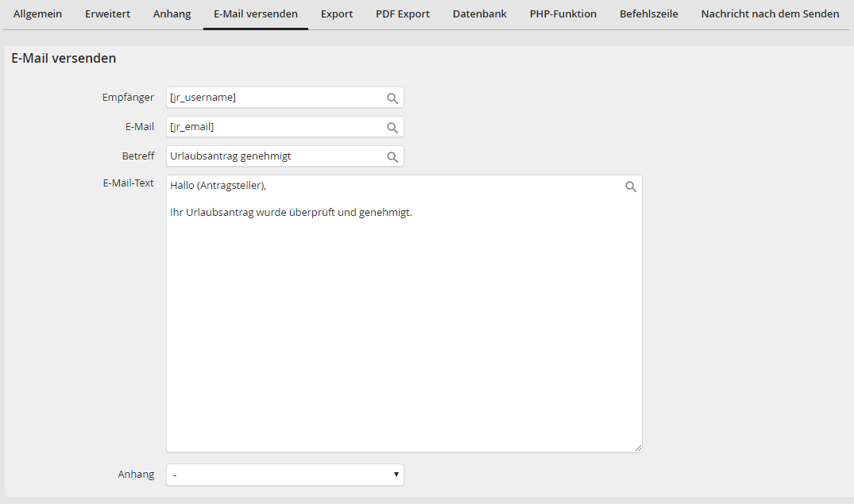
Task: Go to the Anhang tab
Action: [x=172, y=14]
